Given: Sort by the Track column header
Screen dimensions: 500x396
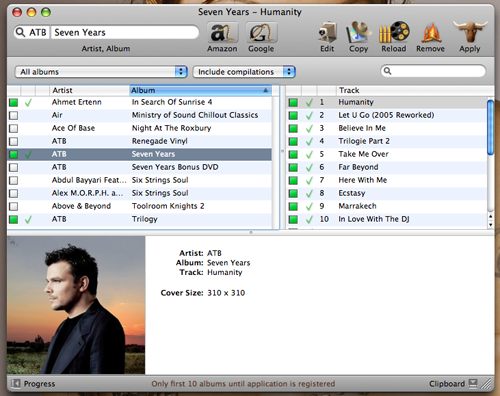Looking at the screenshot, I should [415, 90].
